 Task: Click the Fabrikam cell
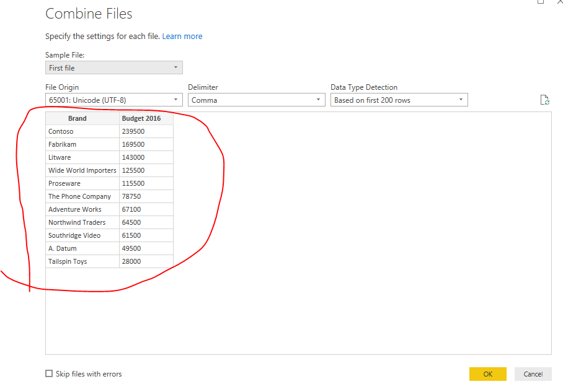(82, 144)
